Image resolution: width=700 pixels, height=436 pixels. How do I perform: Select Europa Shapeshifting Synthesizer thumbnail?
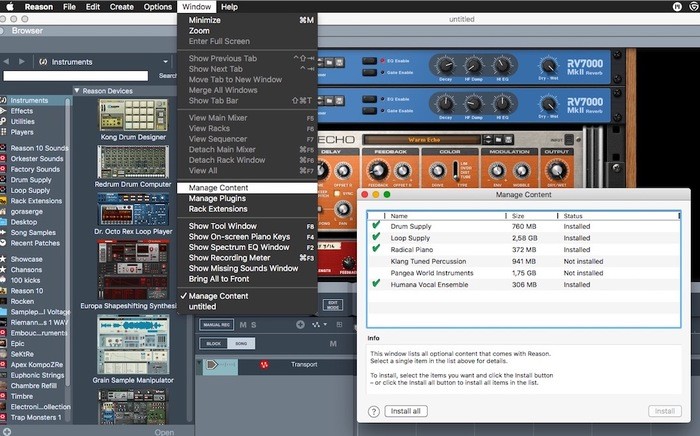pos(133,270)
